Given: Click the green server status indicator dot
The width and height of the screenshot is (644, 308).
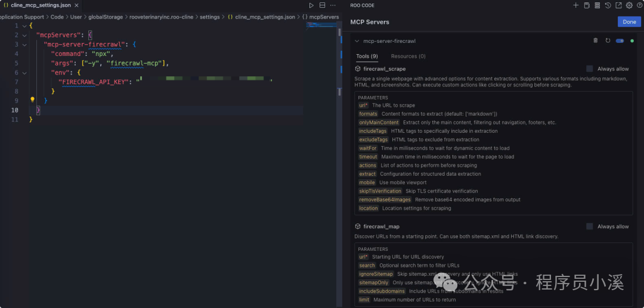Looking at the screenshot, I should (632, 41).
